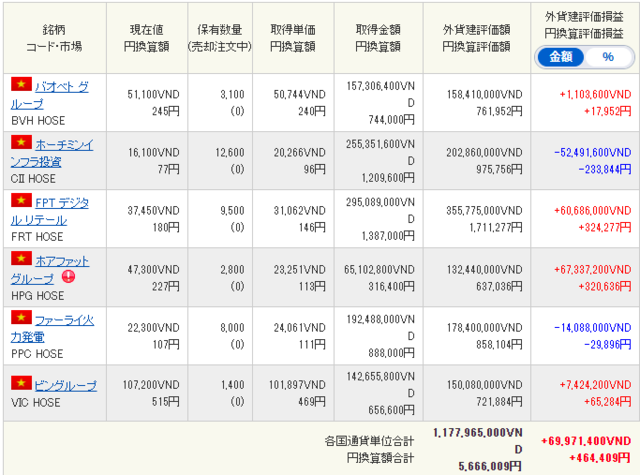Click the 外貨建評価額 円換算評価額 column header

click(476, 38)
